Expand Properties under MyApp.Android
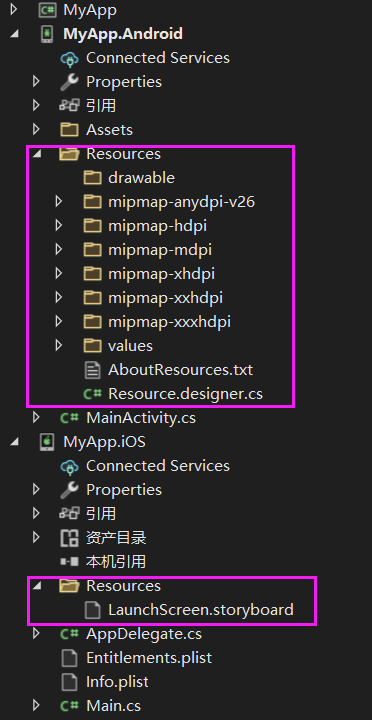 pos(36,82)
